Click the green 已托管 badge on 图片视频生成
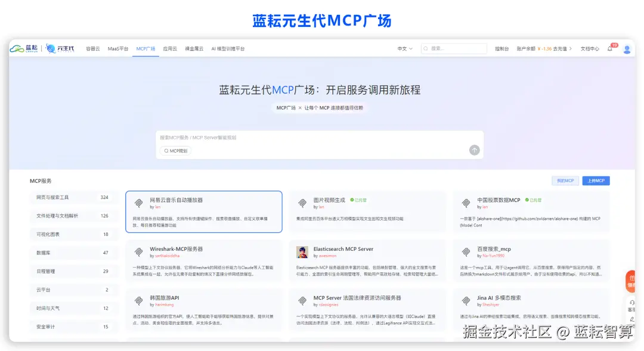This screenshot has height=351, width=644. 358,200
